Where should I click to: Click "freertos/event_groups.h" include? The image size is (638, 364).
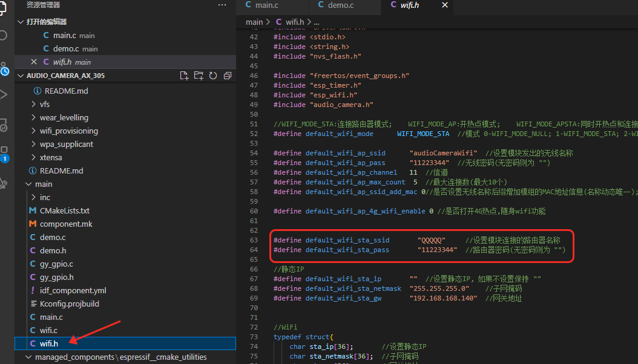pyautogui.click(x=360, y=76)
